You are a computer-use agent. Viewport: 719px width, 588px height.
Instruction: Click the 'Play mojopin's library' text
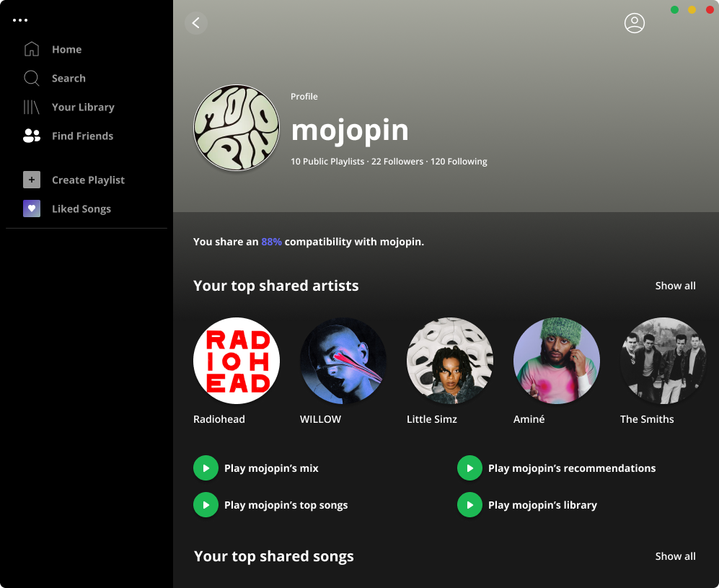542,505
